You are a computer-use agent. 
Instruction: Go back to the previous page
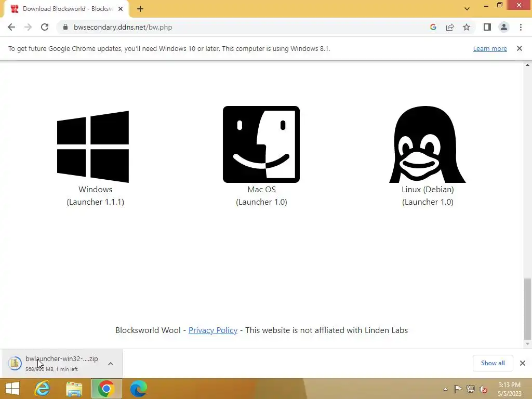(x=11, y=27)
